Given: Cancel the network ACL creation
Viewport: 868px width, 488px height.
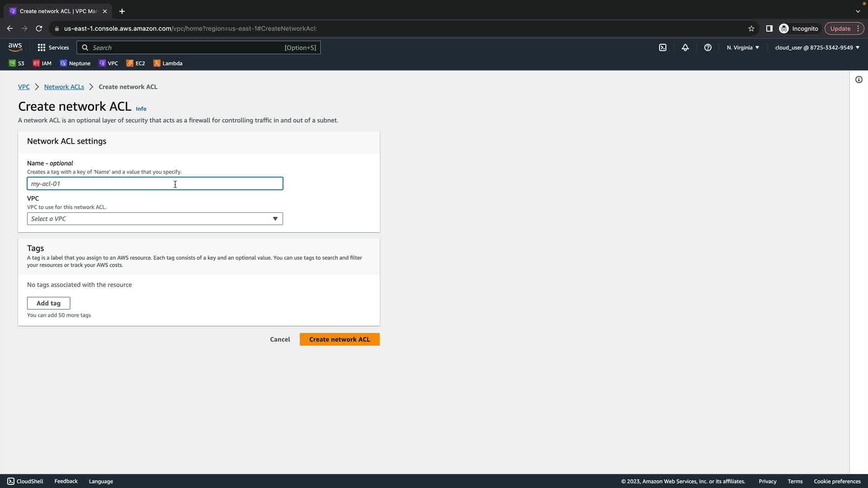Looking at the screenshot, I should 280,339.
